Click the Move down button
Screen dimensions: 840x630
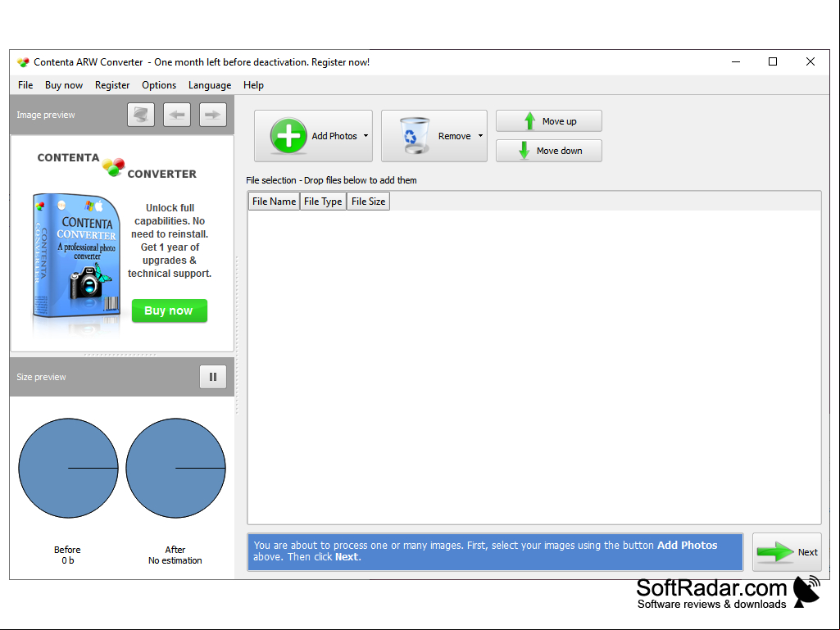coord(548,151)
